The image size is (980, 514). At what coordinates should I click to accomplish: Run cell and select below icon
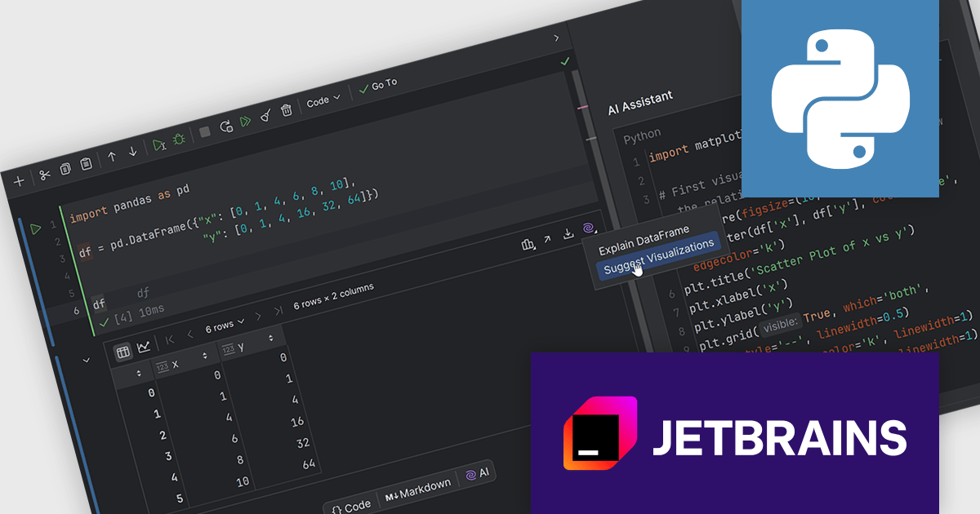[159, 145]
